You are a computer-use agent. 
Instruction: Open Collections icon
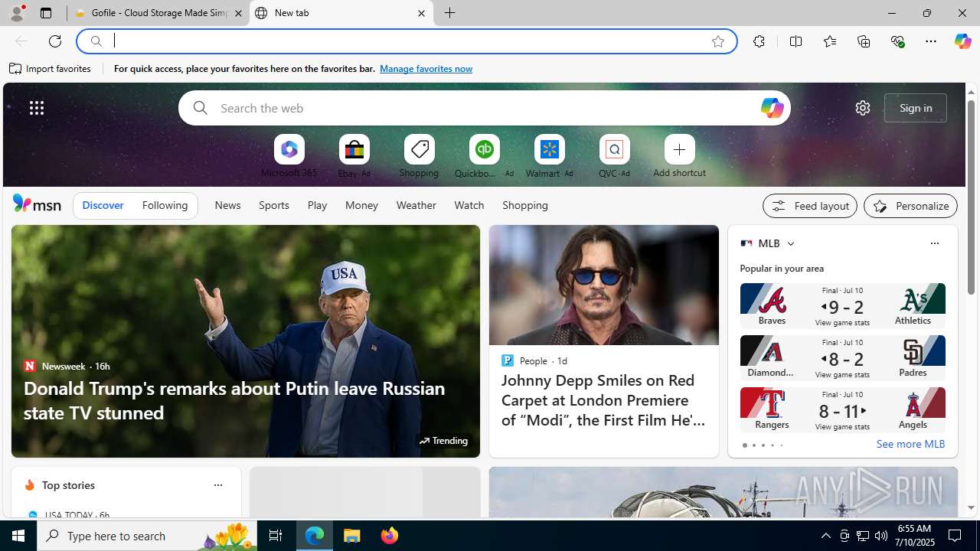[x=864, y=41]
